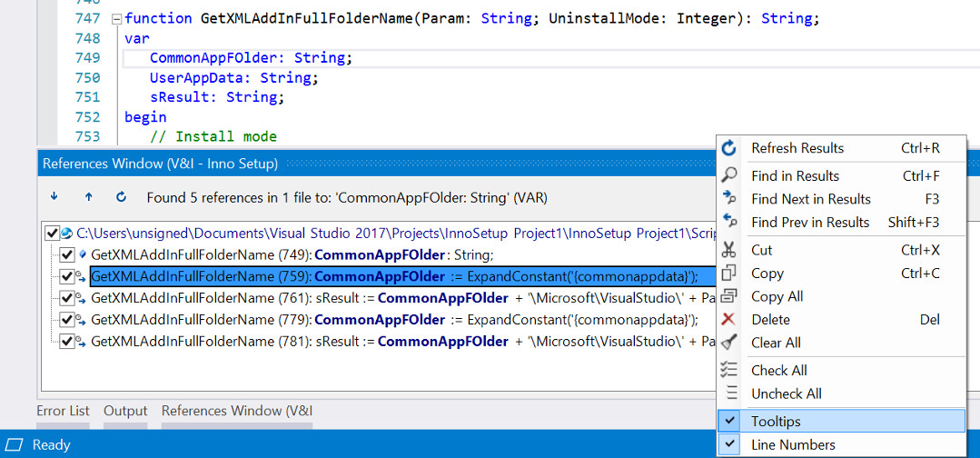
Task: Collapse the GetXMLAddInFullFolderName function in editor
Action: coord(116,19)
